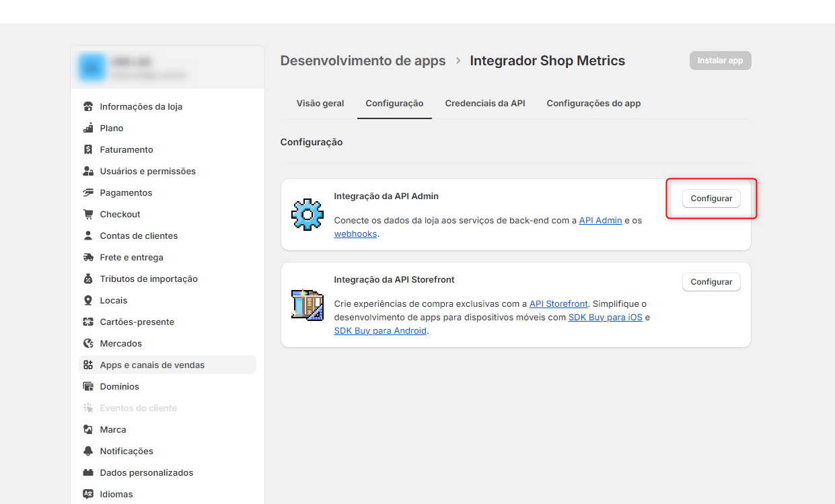This screenshot has height=504, width=835.
Task: Click the store icon beside Informações da loja
Action: 88,106
